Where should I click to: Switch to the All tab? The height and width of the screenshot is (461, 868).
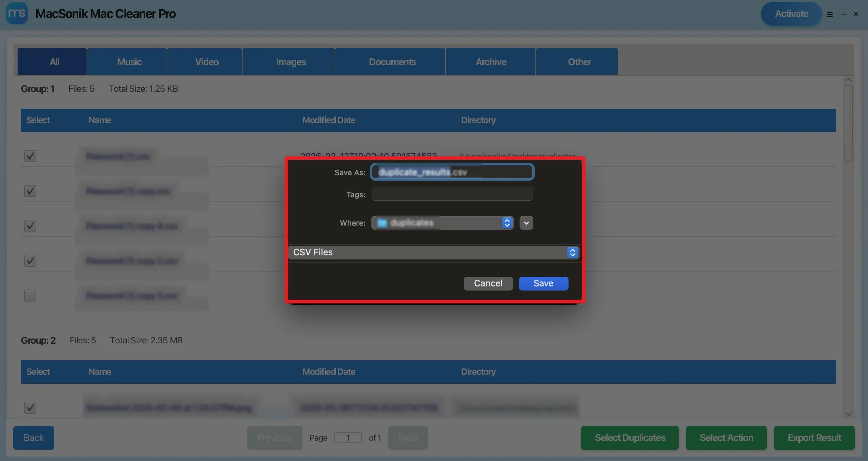pos(52,62)
